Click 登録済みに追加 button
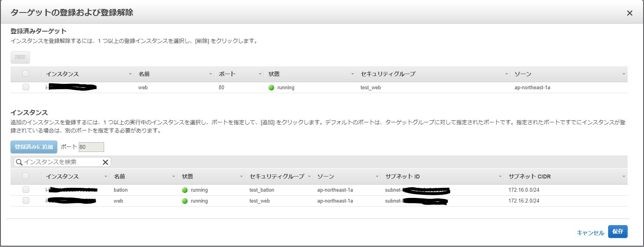Screen dimensions: 644x247 (x=34, y=147)
